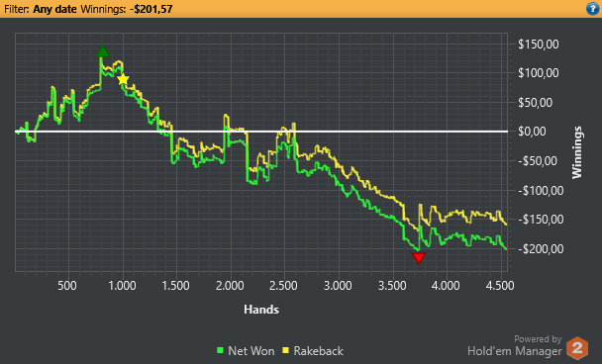Click the green peak triangle marker
The height and width of the screenshot is (364, 602).
click(103, 51)
